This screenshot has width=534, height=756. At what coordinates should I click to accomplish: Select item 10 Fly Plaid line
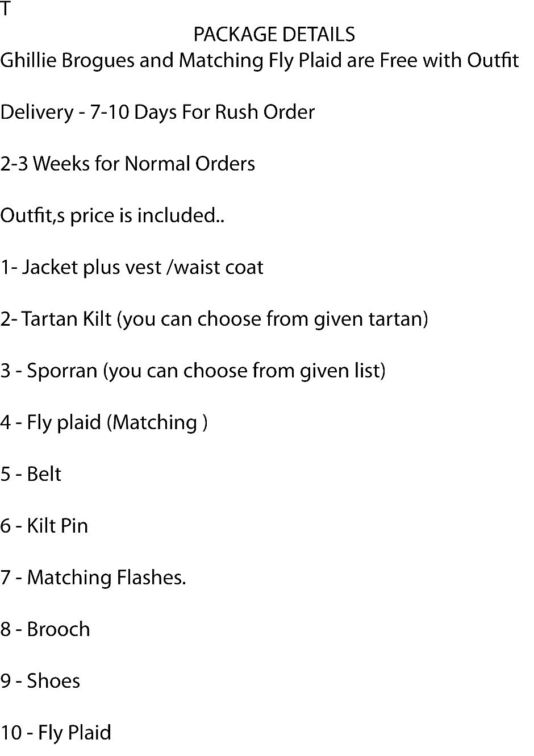[56, 733]
